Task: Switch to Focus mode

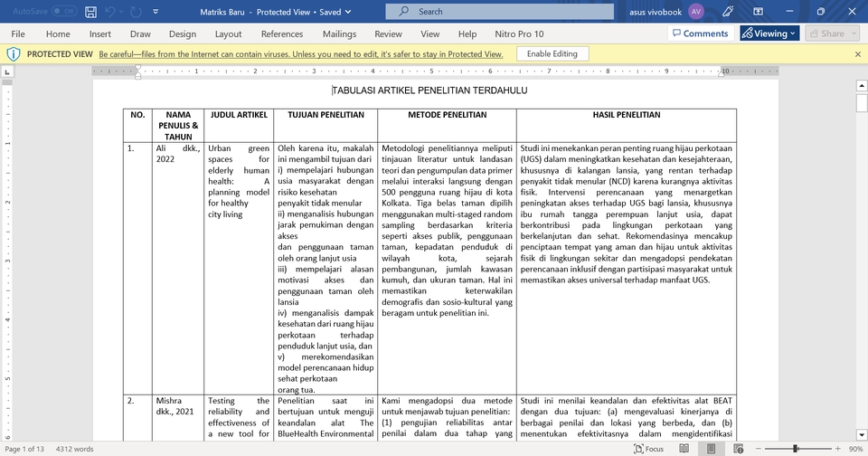Action: pyautogui.click(x=647, y=449)
